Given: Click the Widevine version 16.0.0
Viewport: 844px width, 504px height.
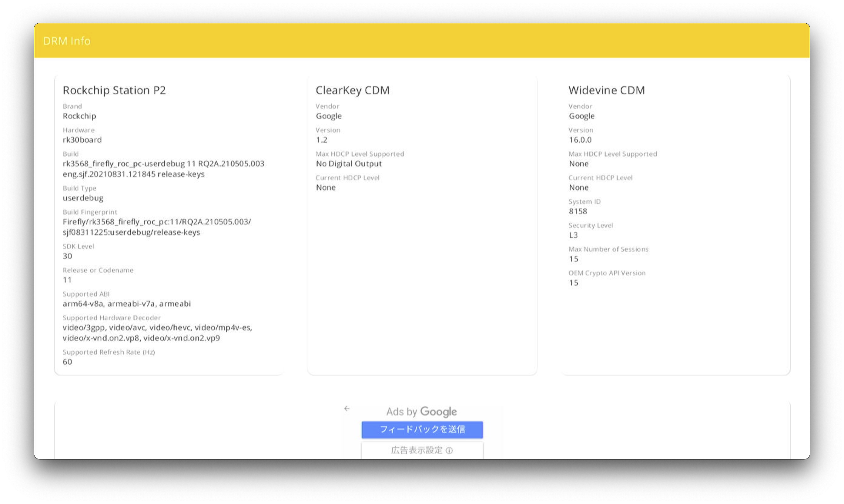Looking at the screenshot, I should tap(580, 140).
